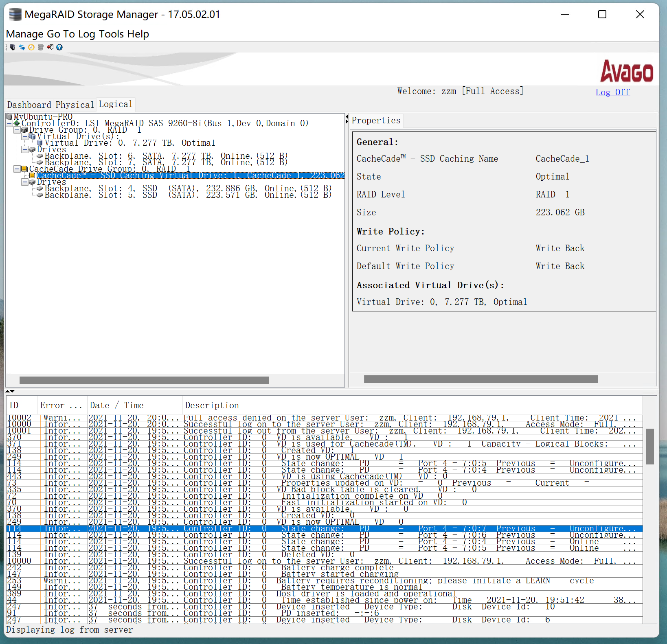Click the MegaRAID app icon in title bar

coord(15,14)
